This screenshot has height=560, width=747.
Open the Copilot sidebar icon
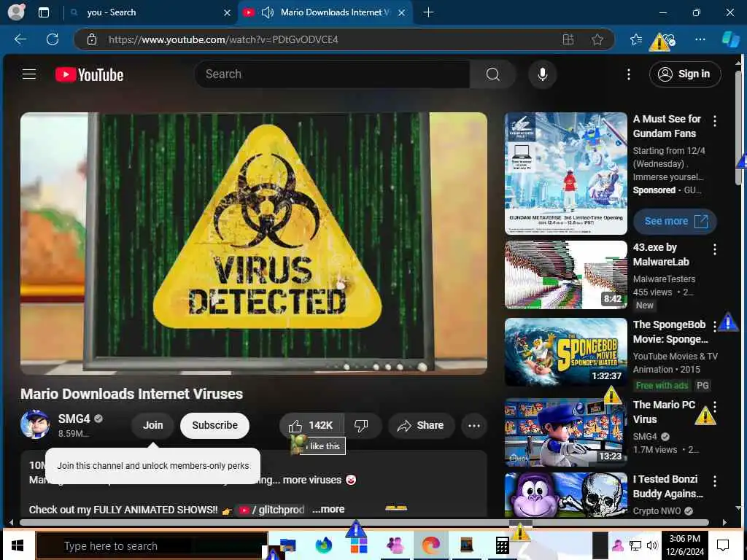click(x=730, y=39)
